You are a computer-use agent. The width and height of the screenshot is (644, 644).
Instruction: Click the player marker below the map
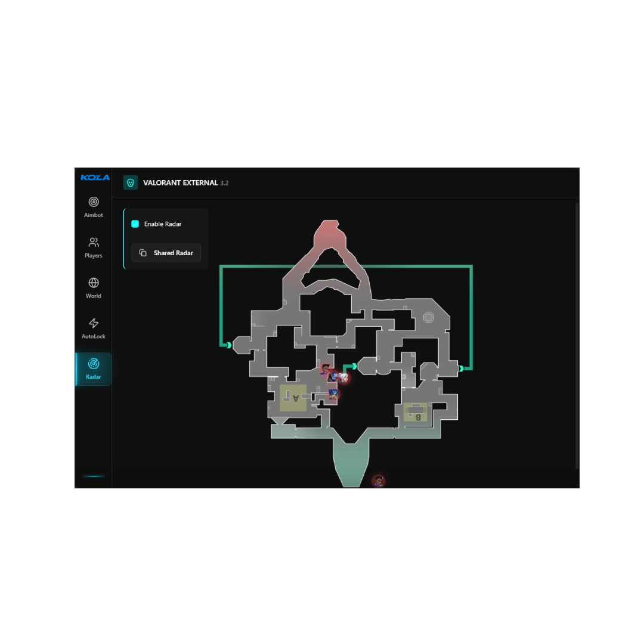pyautogui.click(x=378, y=481)
